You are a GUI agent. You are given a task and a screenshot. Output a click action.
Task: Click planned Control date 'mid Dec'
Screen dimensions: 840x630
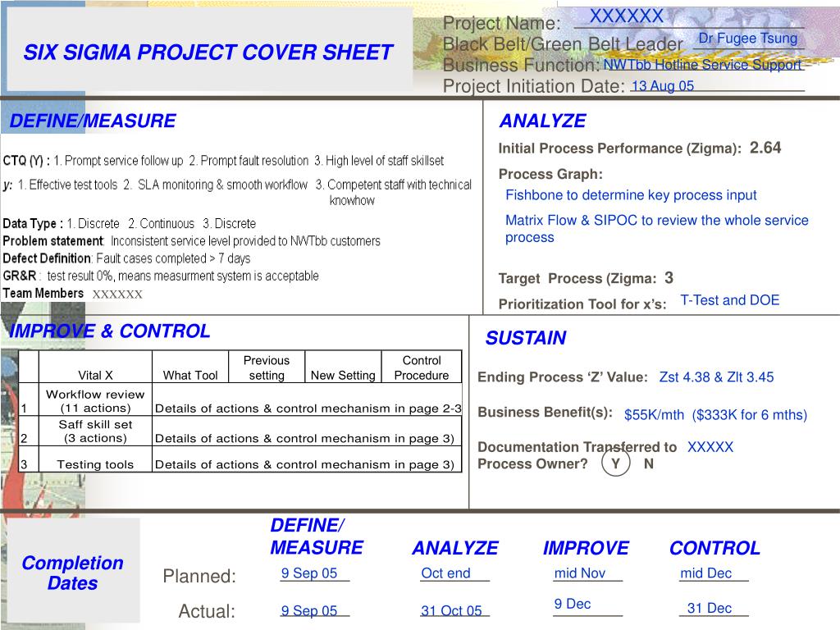pyautogui.click(x=705, y=573)
